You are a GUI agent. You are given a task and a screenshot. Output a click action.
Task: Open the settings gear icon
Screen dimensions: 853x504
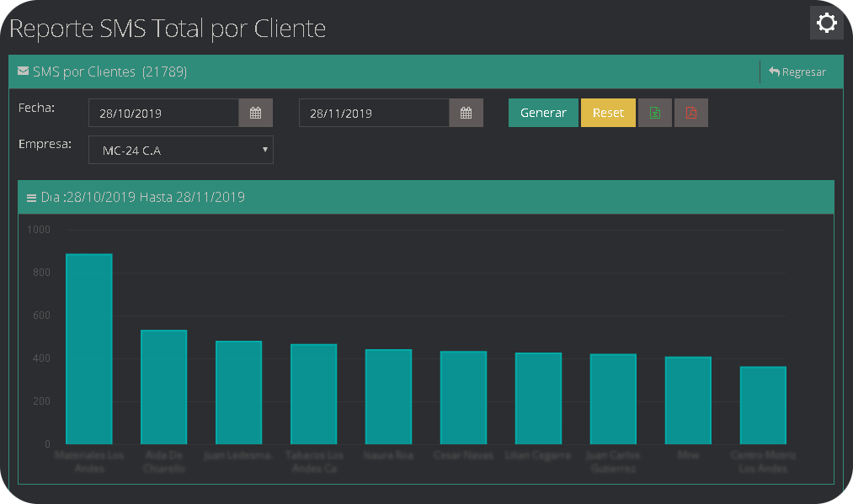click(x=826, y=23)
